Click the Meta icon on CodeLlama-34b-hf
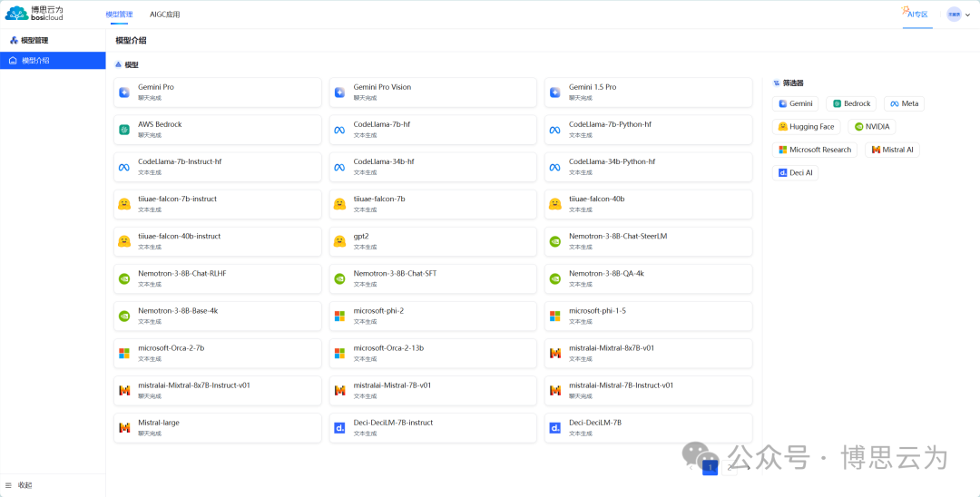This screenshot has height=497, width=980. click(x=339, y=168)
